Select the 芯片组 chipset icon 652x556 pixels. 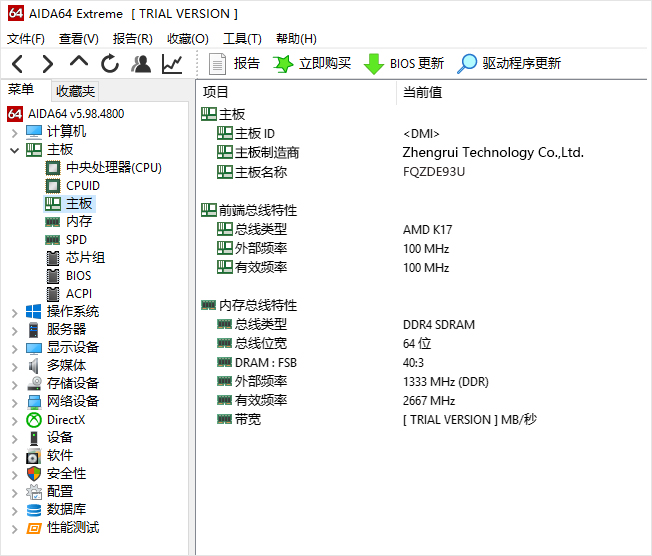[53, 258]
